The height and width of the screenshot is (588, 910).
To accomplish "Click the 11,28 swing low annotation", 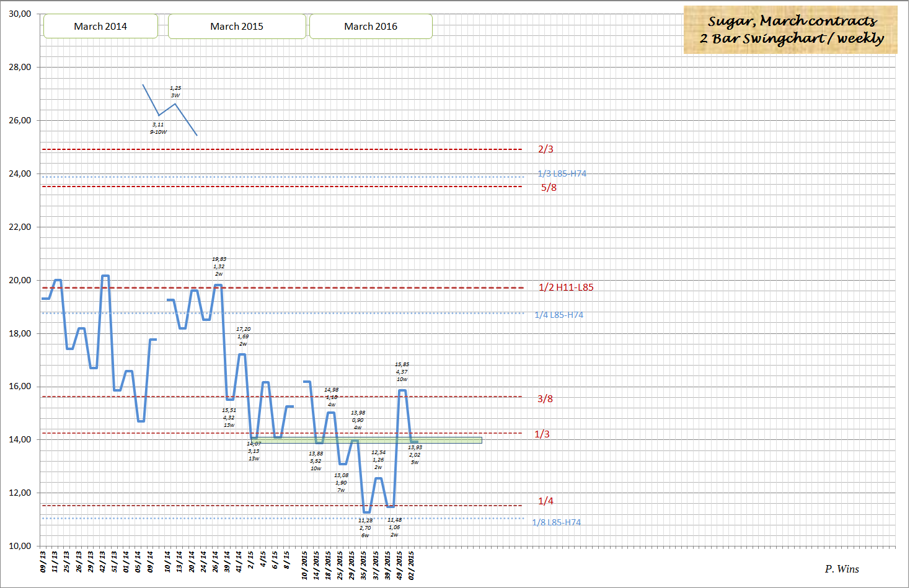I will click(x=366, y=528).
